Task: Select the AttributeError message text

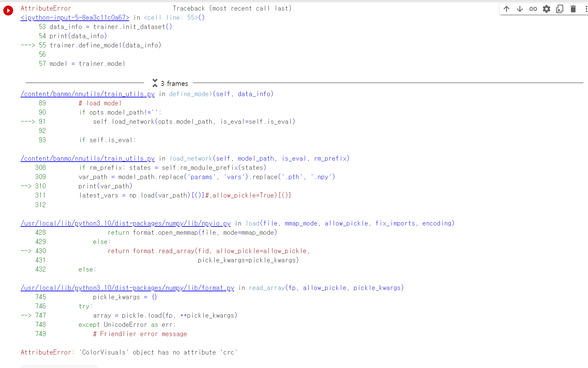Action: click(129, 352)
